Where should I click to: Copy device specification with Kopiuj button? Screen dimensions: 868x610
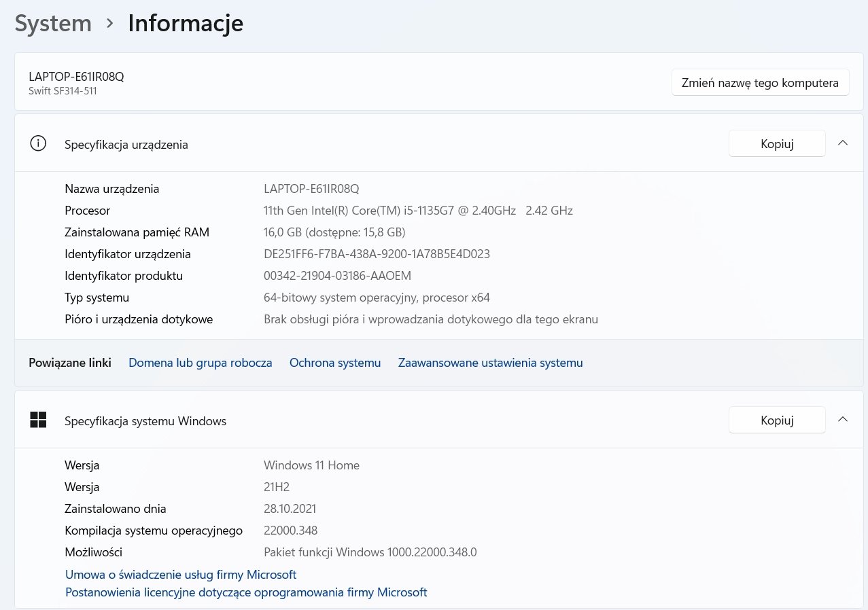[x=777, y=143]
